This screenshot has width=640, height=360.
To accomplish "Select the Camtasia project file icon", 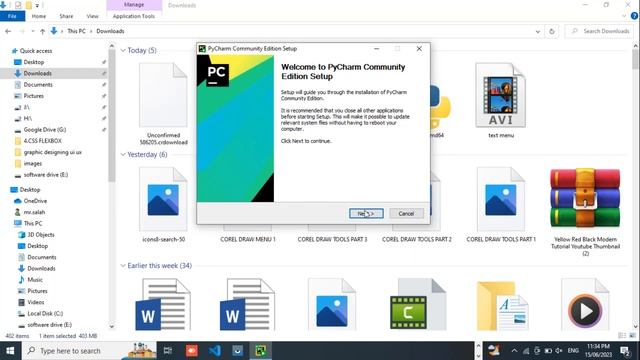I will [x=418, y=304].
